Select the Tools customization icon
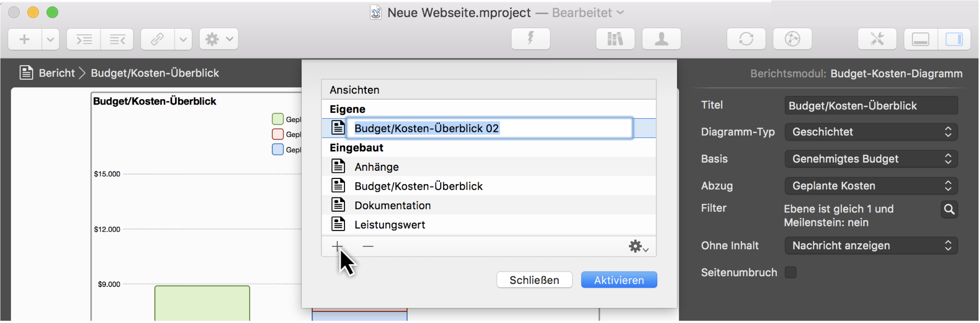The height and width of the screenshot is (323, 980). [x=877, y=38]
